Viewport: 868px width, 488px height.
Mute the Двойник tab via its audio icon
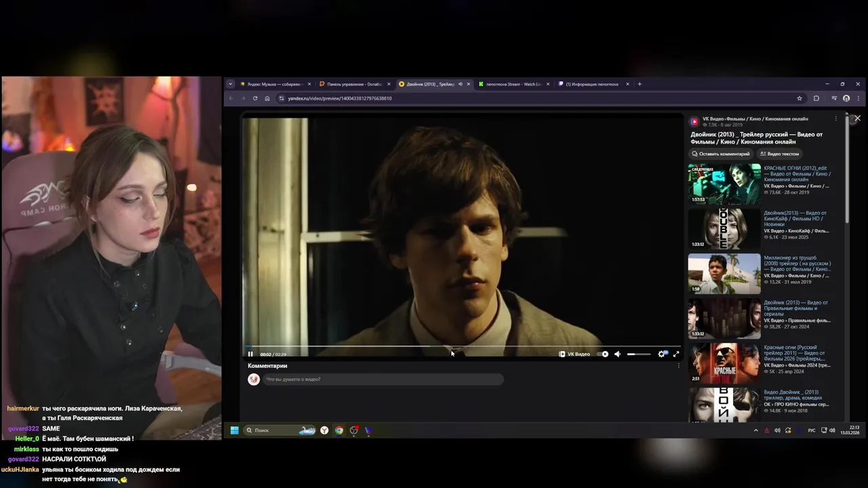pyautogui.click(x=460, y=84)
